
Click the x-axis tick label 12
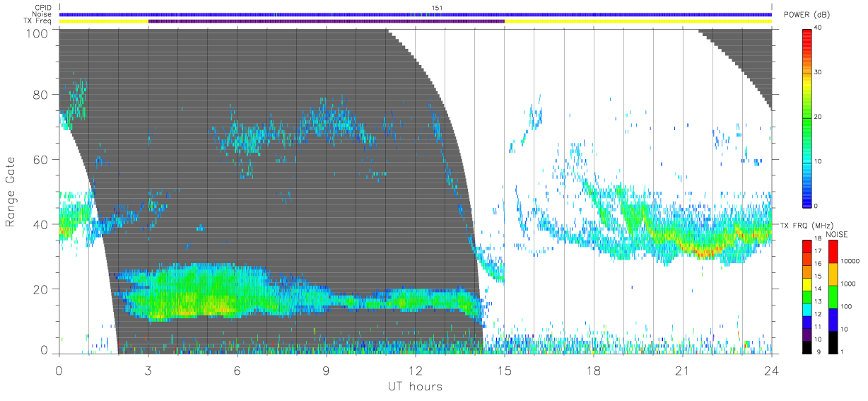click(416, 370)
